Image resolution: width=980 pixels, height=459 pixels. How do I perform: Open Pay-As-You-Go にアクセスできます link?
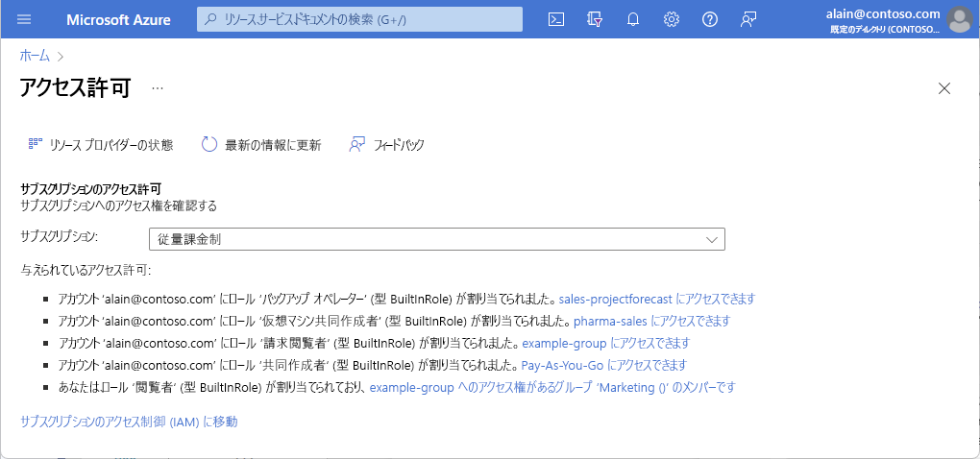[603, 365]
